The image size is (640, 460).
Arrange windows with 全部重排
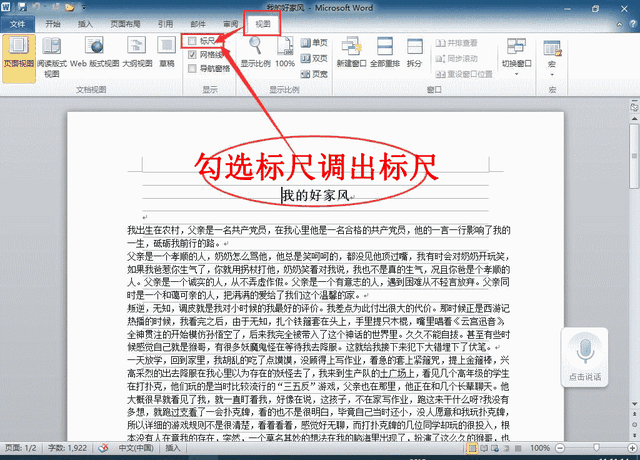click(x=385, y=52)
